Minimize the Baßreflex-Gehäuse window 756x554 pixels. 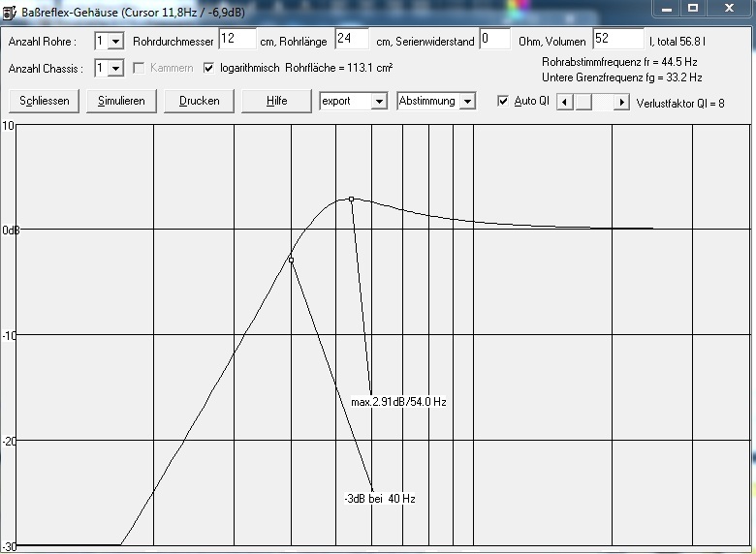coord(667,8)
